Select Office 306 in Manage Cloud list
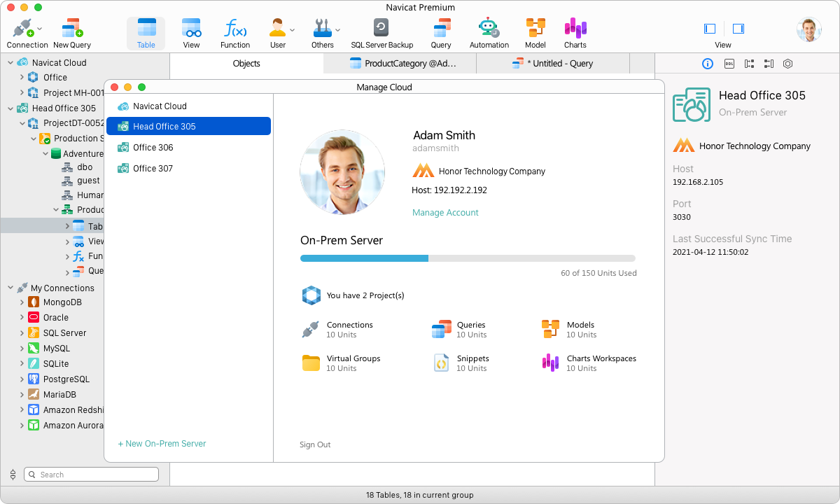 [188, 148]
